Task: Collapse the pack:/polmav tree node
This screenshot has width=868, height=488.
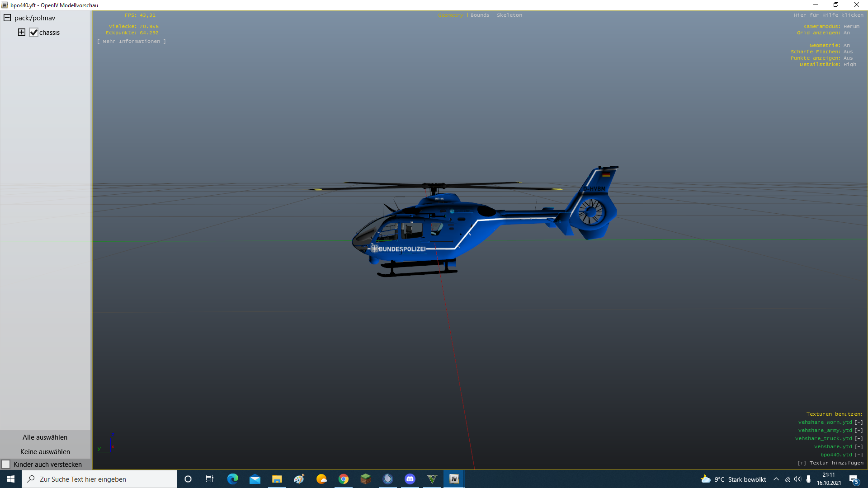Action: pos(7,18)
